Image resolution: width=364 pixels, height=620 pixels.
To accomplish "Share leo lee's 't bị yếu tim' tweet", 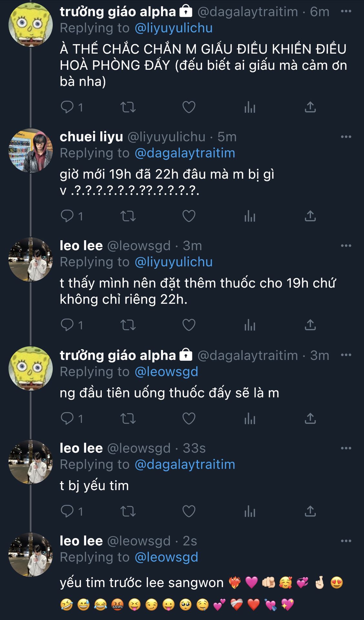I will click(x=310, y=511).
